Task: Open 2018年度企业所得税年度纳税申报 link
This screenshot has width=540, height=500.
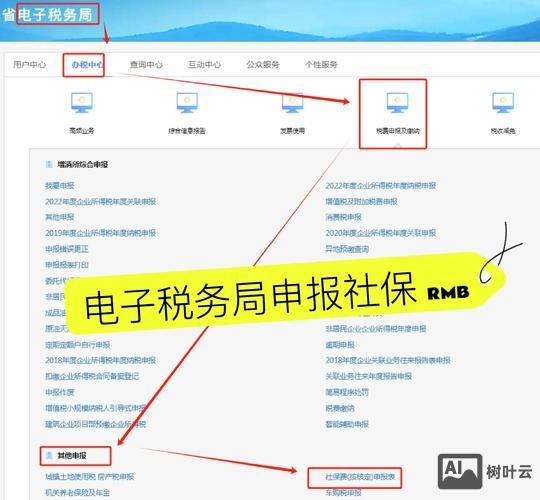Action: tap(101, 360)
